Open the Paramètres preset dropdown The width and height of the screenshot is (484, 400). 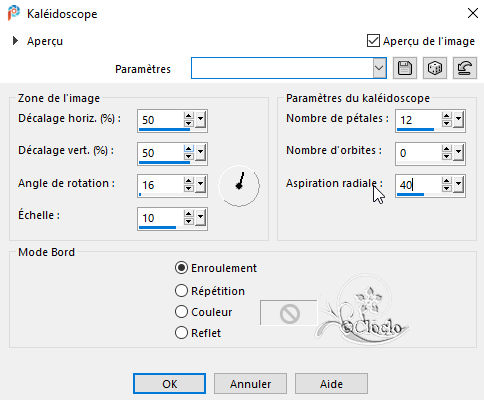pos(379,68)
